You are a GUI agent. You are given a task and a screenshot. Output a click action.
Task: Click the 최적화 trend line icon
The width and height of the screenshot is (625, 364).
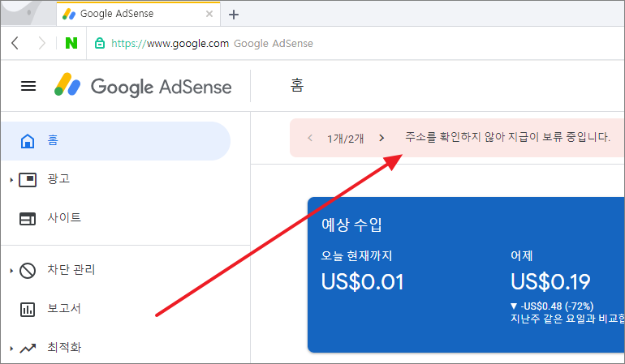28,349
